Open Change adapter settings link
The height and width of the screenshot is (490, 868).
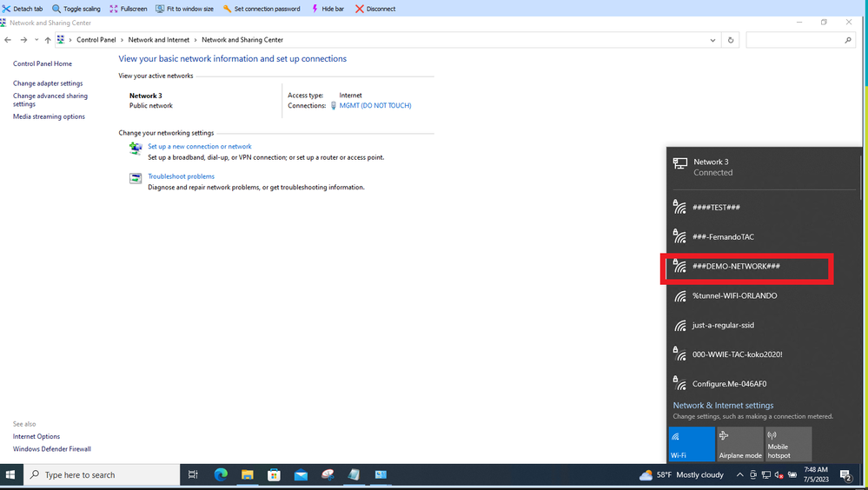[48, 83]
